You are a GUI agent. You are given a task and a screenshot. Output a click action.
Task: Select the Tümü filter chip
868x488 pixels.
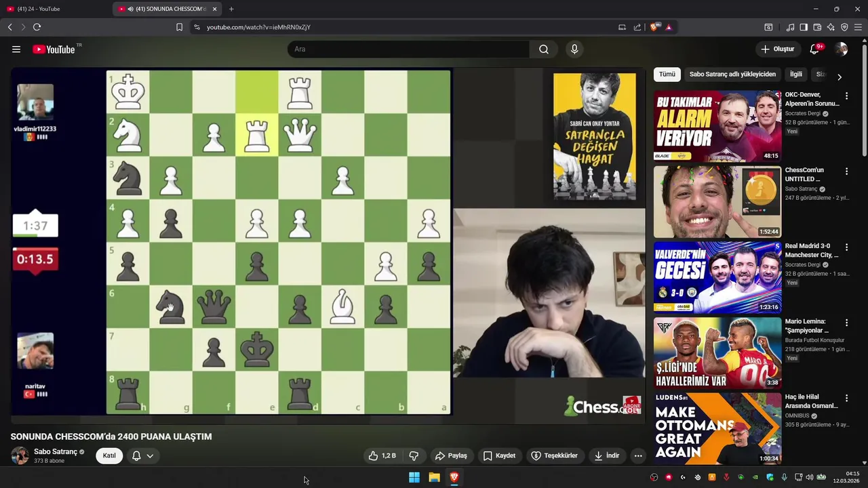pyautogui.click(x=667, y=74)
